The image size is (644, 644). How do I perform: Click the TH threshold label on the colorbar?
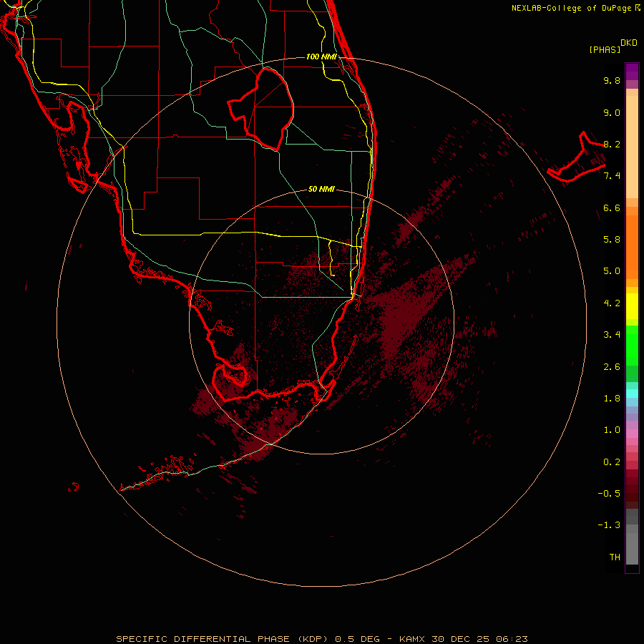coord(615,557)
